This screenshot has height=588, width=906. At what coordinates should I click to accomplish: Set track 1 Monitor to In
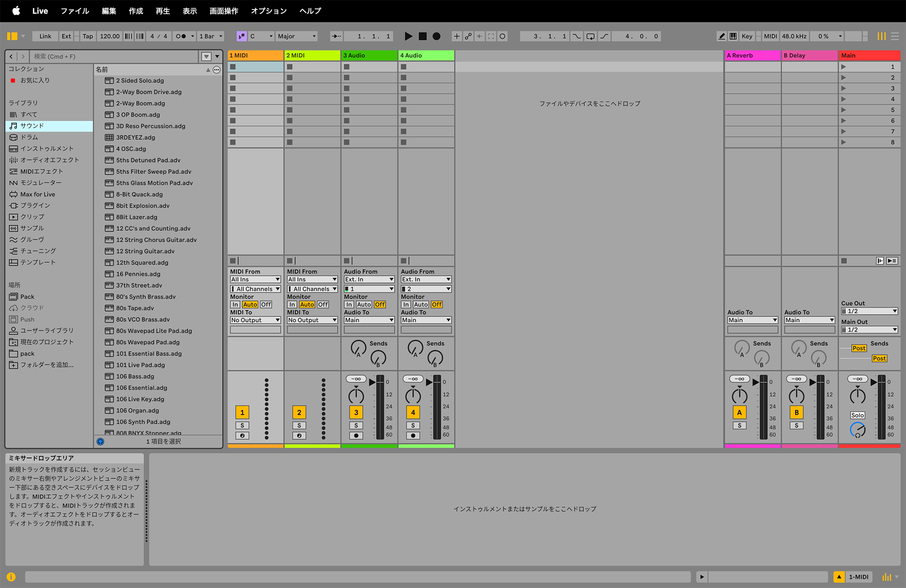click(236, 305)
